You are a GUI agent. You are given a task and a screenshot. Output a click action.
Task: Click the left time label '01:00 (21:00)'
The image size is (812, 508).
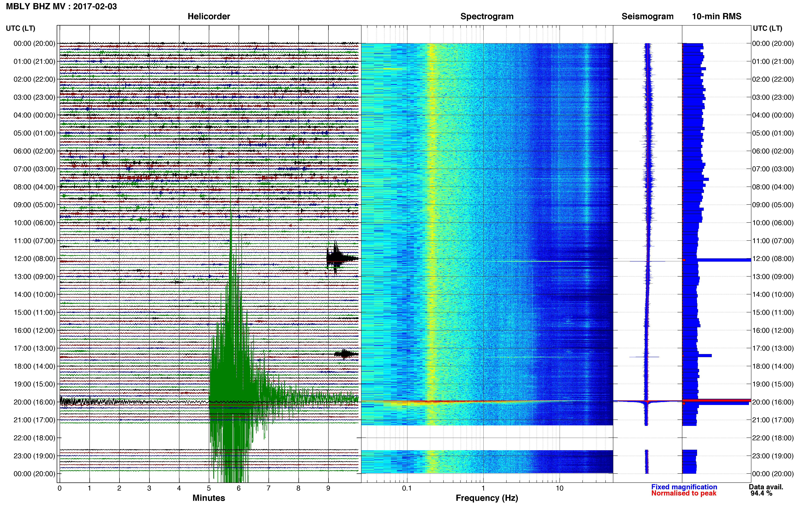34,62
